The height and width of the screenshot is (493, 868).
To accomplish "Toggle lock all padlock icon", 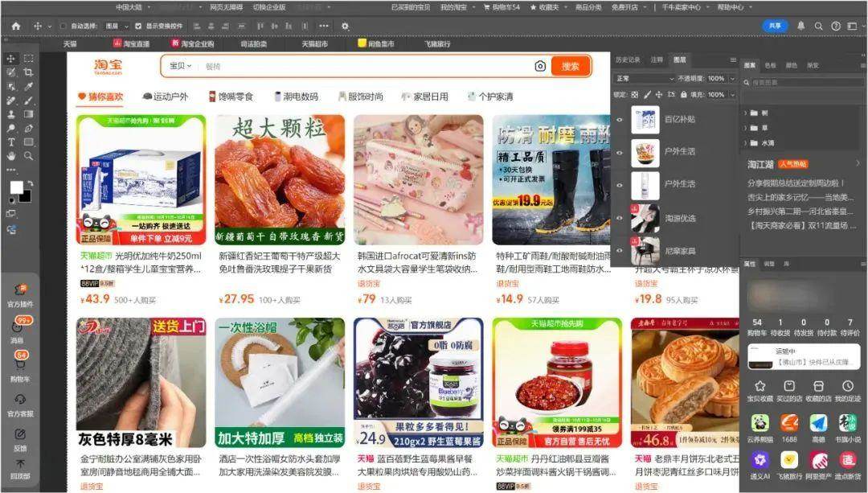I will point(684,95).
